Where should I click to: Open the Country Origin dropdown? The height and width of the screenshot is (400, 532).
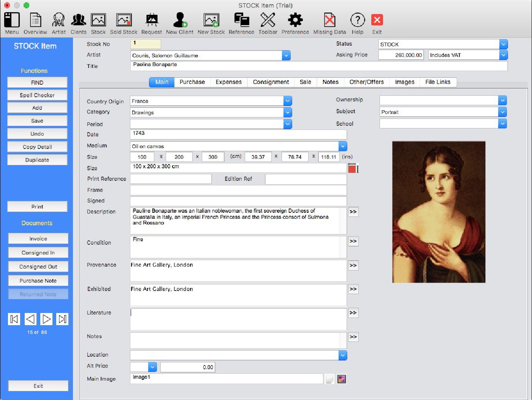pyautogui.click(x=288, y=101)
